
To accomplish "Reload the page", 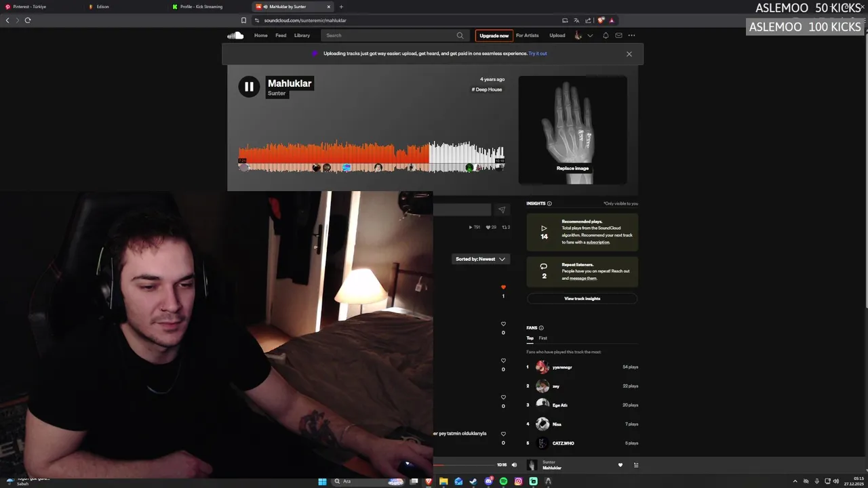I will 28,20.
